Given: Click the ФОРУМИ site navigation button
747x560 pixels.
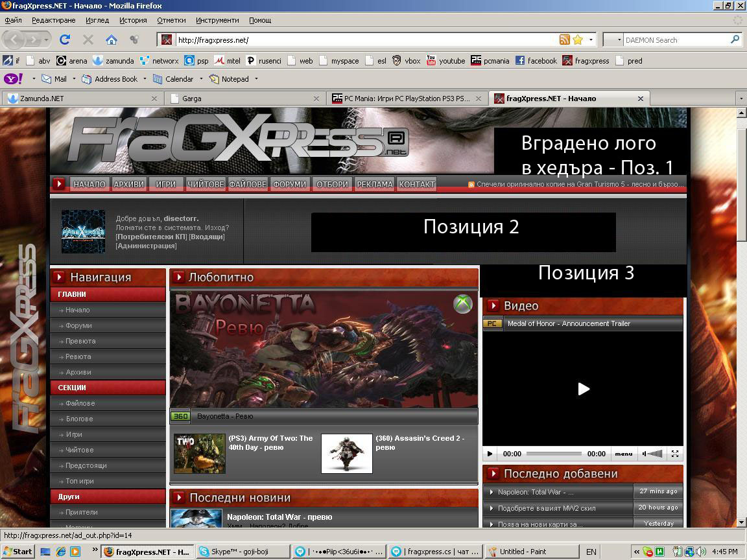Looking at the screenshot, I should click(289, 184).
